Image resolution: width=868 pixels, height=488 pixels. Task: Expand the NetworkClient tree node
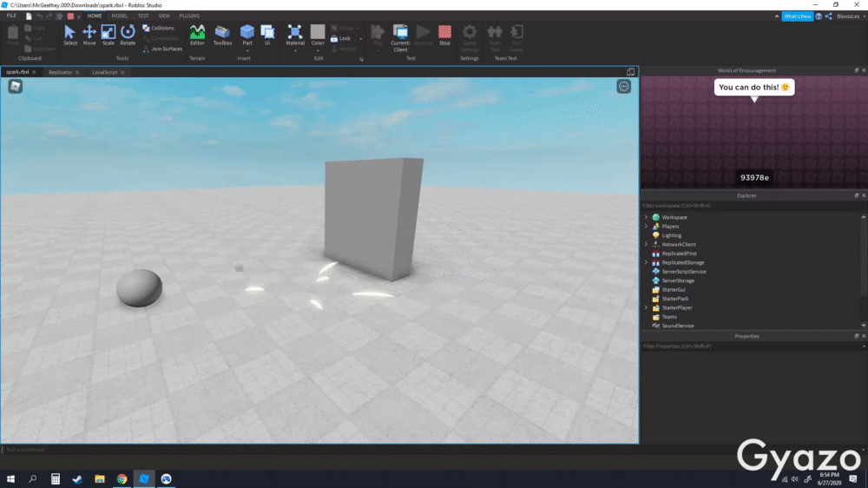646,244
